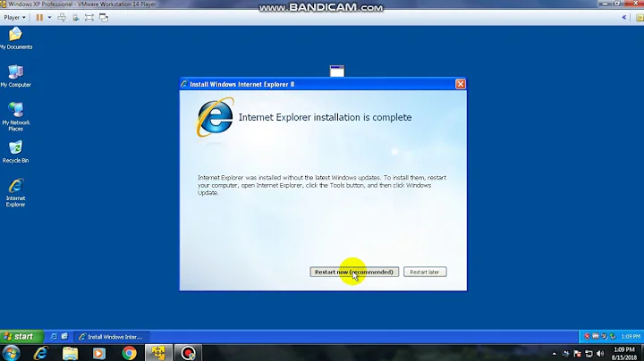
Task: Choose the Restart later button
Action: point(425,272)
